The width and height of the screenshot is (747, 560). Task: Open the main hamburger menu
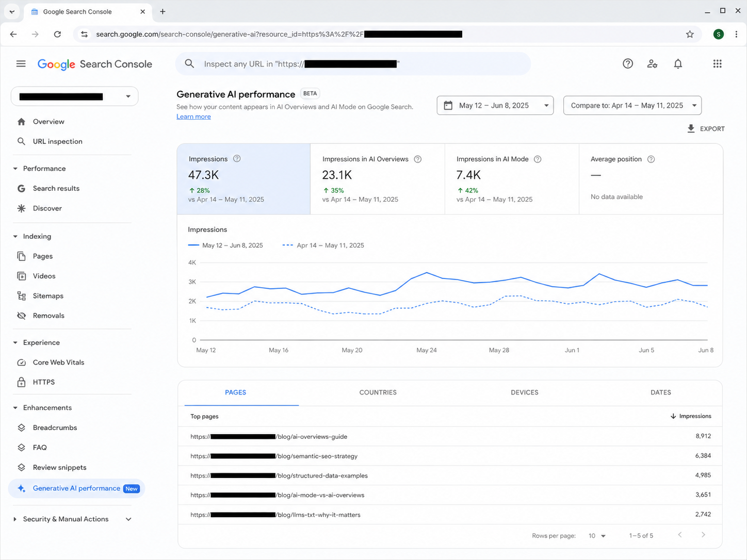pyautogui.click(x=21, y=64)
